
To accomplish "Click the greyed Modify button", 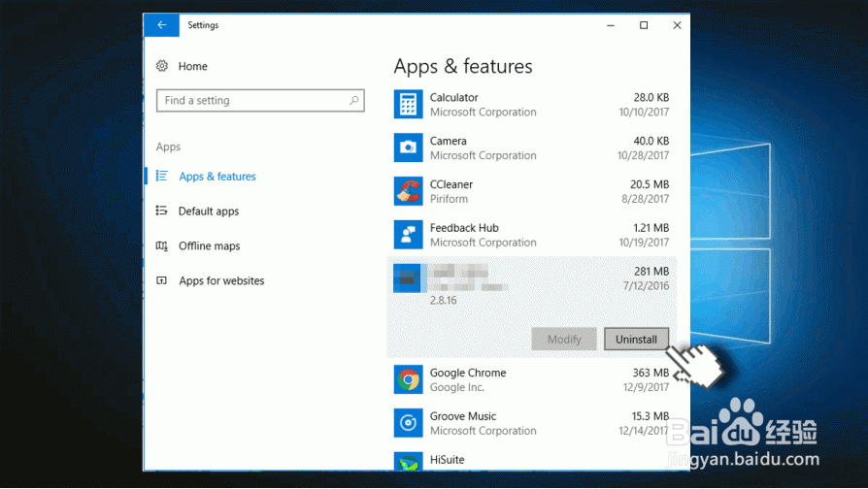I will 564,339.
